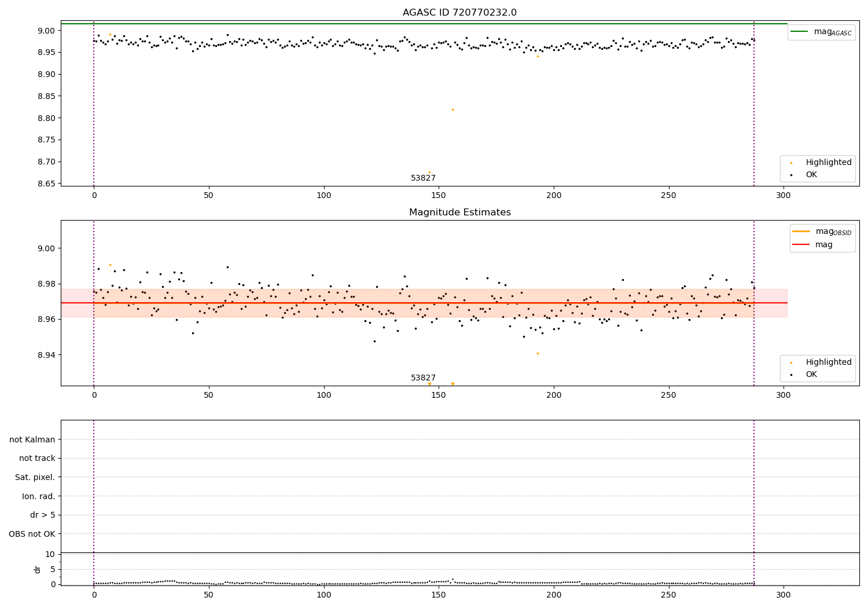Select the 53827 label in top plot
This screenshot has height=608, width=868.
click(x=423, y=178)
